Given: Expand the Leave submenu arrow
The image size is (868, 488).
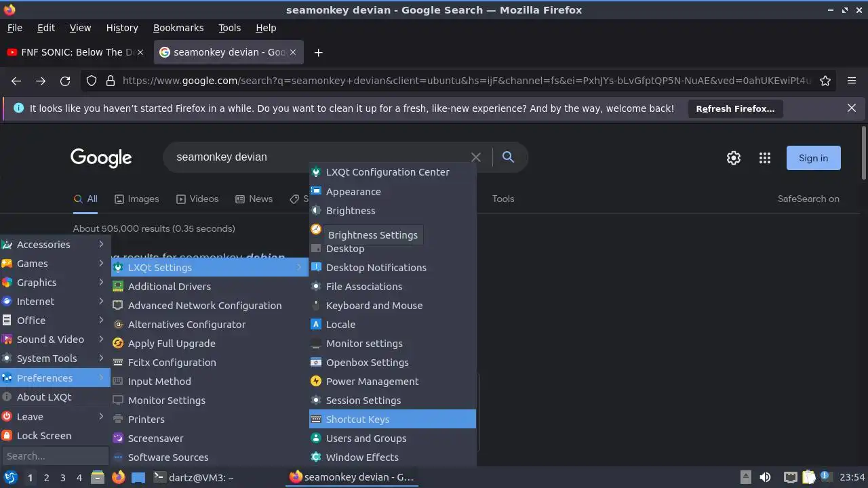Looking at the screenshot, I should tap(101, 416).
